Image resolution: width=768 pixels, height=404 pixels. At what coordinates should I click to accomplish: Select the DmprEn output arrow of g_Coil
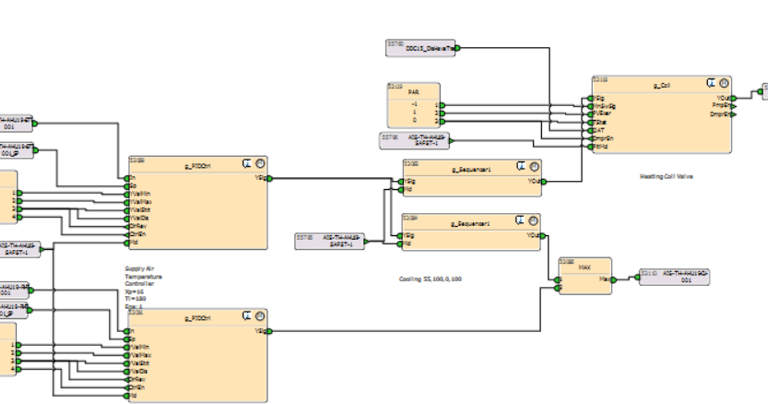pyautogui.click(x=734, y=114)
